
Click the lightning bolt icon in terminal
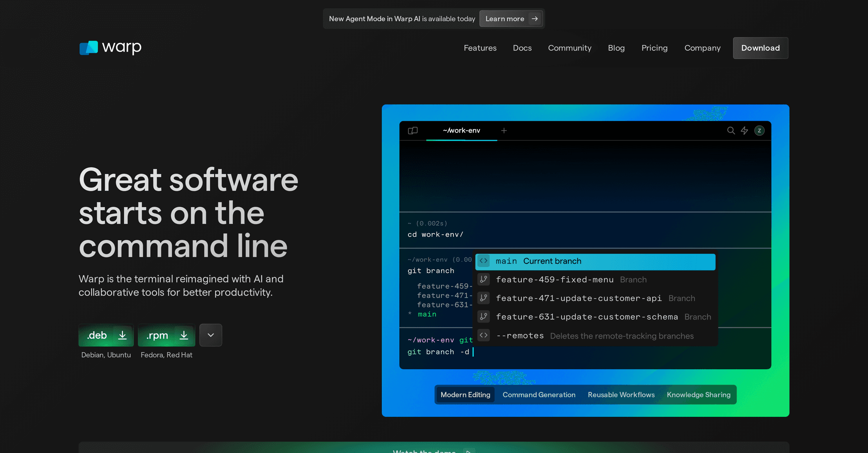point(745,131)
